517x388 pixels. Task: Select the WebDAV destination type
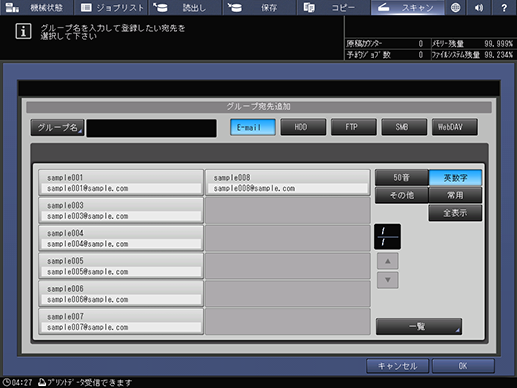(455, 127)
